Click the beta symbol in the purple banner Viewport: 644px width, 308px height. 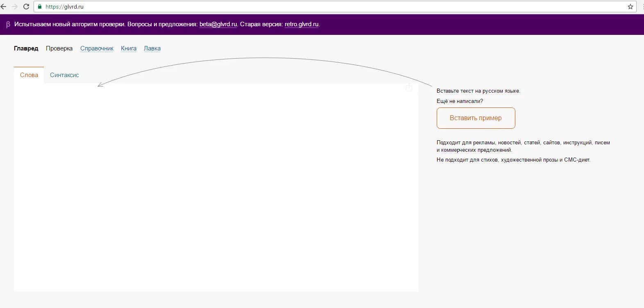coord(8,24)
